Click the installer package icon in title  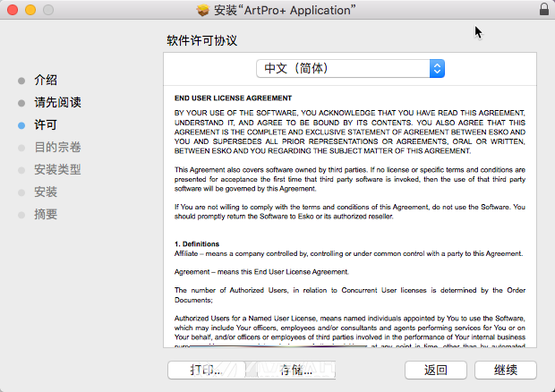[x=203, y=10]
